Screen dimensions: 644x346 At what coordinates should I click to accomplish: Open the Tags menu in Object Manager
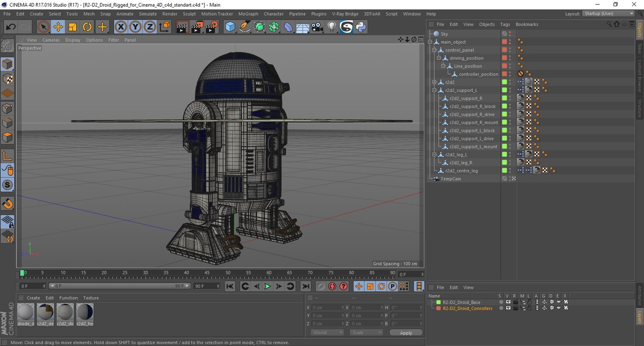click(505, 24)
